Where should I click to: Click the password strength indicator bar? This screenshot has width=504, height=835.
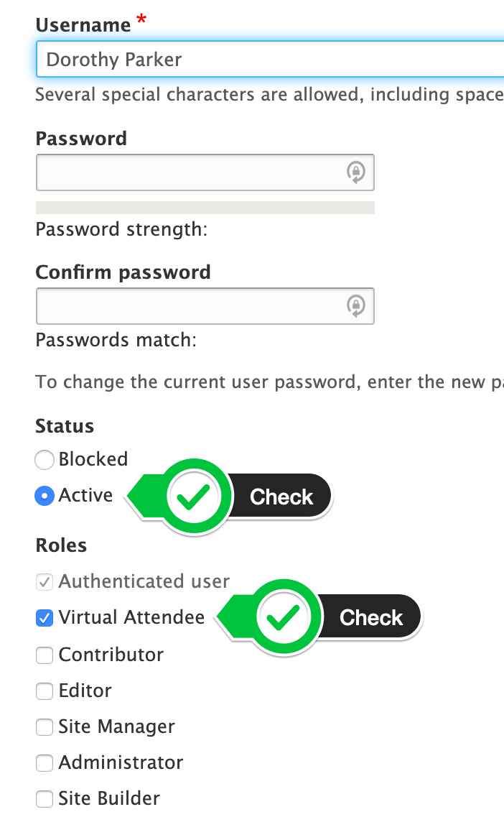coord(205,208)
